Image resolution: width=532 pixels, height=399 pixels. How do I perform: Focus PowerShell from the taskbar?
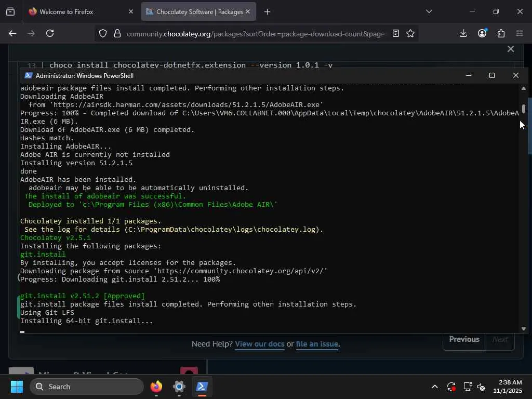tap(202, 387)
